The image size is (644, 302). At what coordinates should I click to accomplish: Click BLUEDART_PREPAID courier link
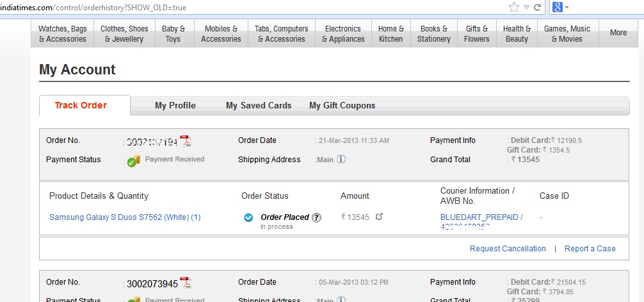[x=479, y=217]
